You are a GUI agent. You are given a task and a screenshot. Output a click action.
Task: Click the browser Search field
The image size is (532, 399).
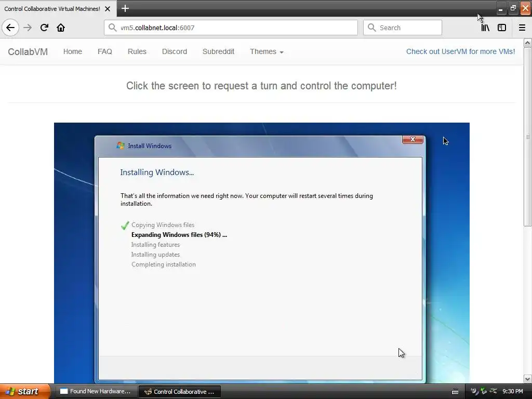pyautogui.click(x=403, y=28)
